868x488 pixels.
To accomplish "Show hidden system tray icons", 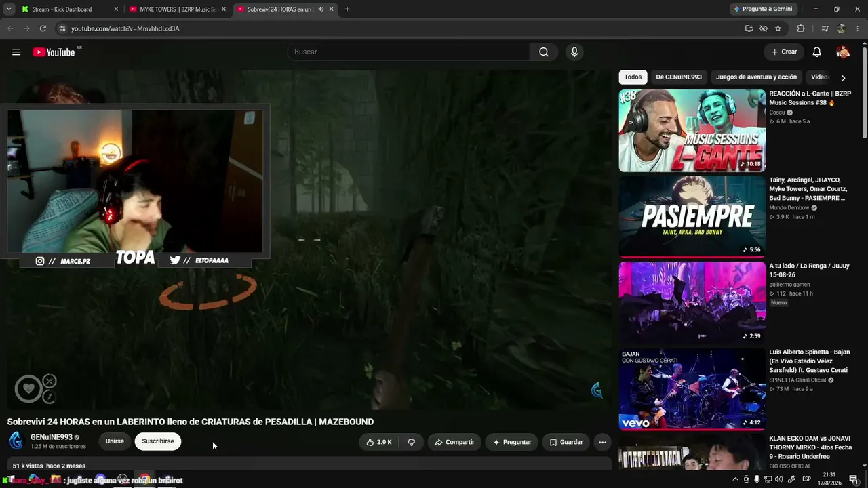I will pos(735,479).
